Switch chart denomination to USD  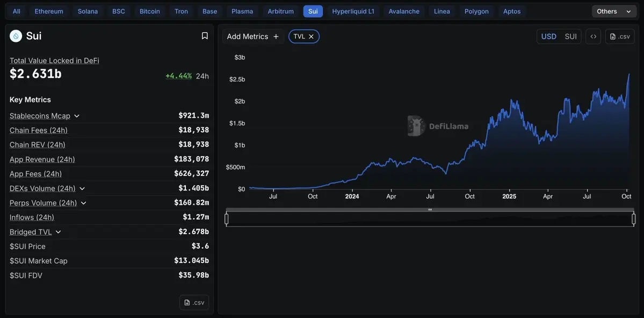click(549, 36)
